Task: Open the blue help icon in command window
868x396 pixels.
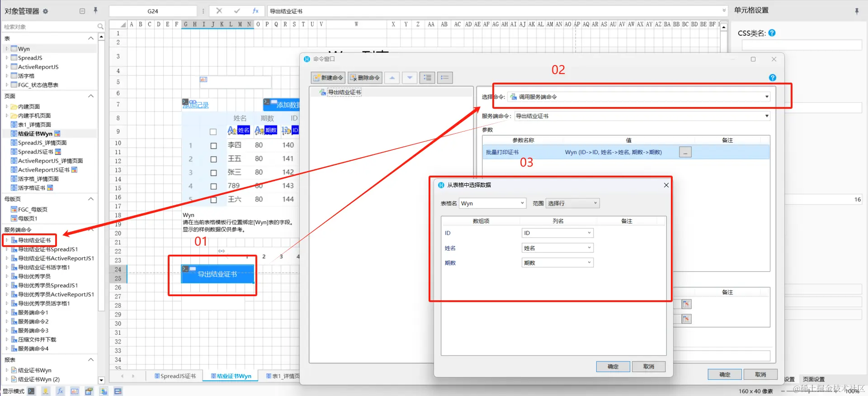Action: click(x=773, y=78)
